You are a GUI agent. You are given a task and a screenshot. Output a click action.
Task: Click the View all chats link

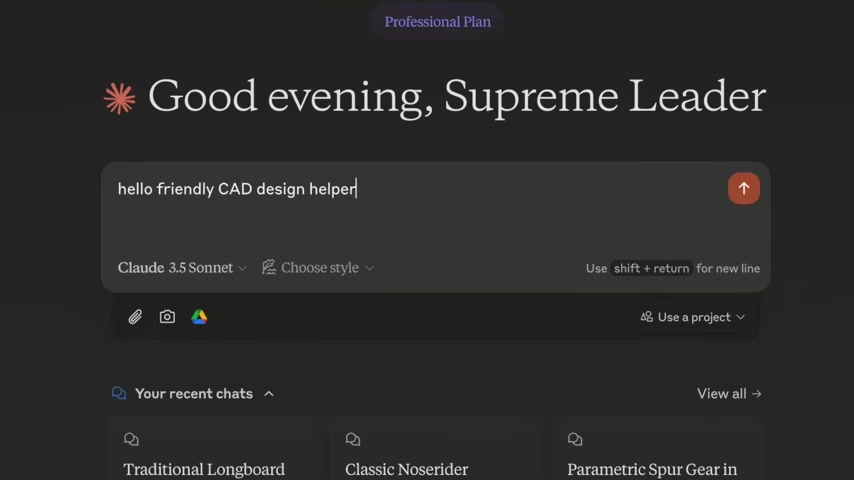point(728,393)
